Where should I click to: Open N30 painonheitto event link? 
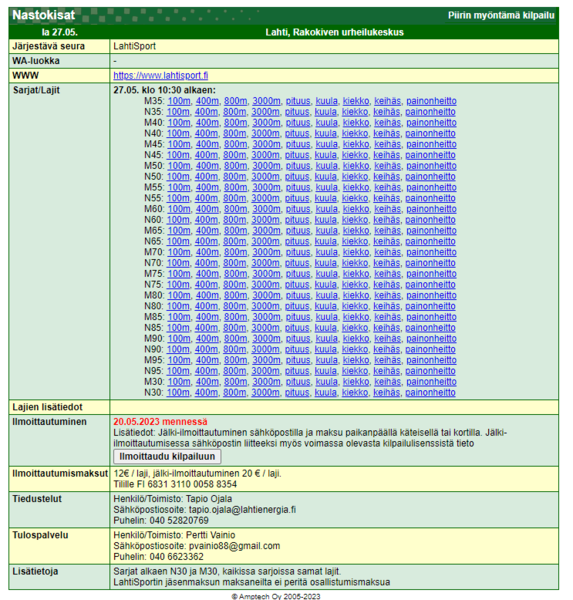click(430, 392)
